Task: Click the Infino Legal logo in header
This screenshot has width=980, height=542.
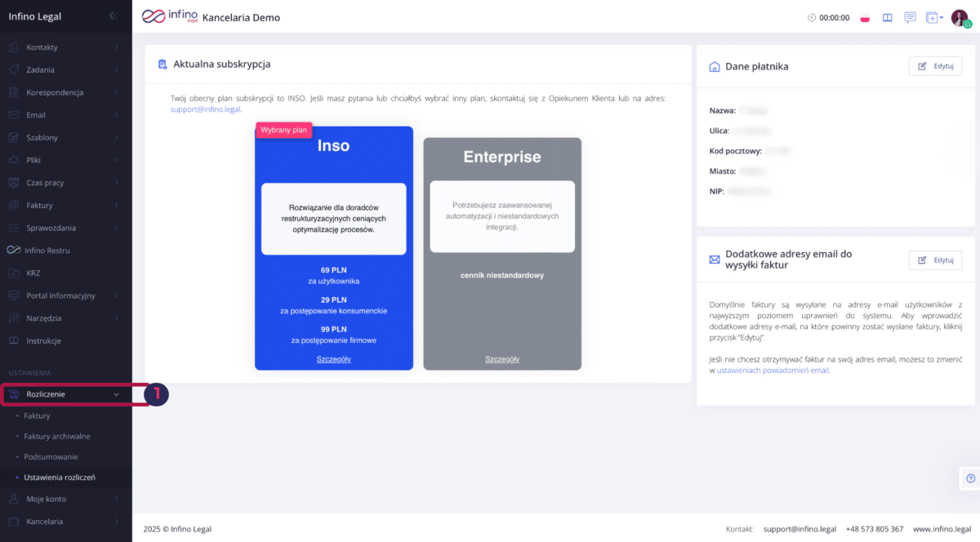Action: [169, 16]
